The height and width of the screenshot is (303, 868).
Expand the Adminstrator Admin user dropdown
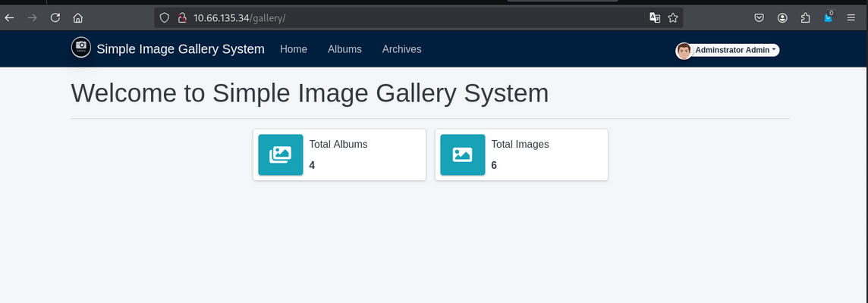point(728,50)
